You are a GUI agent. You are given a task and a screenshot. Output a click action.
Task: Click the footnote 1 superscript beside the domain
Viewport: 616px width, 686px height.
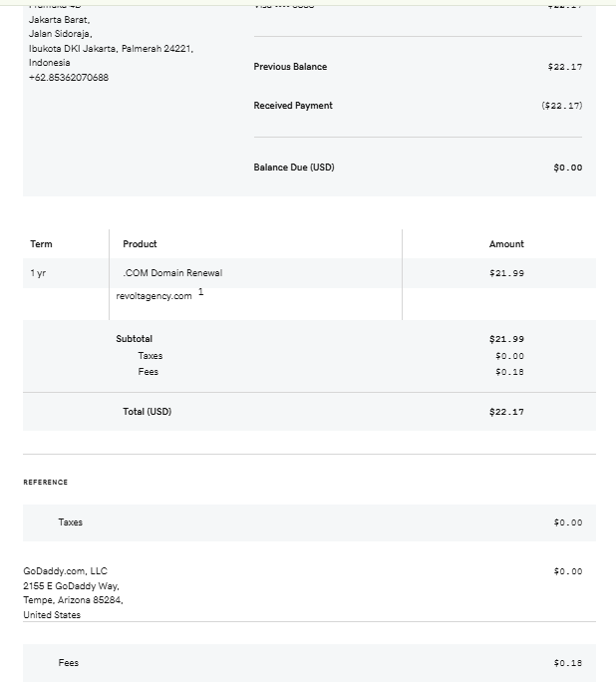click(x=200, y=291)
